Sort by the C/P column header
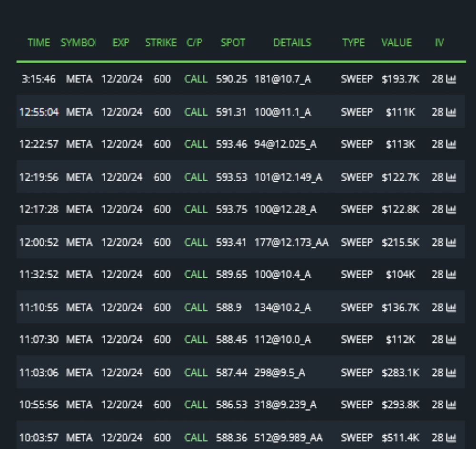 pos(194,42)
